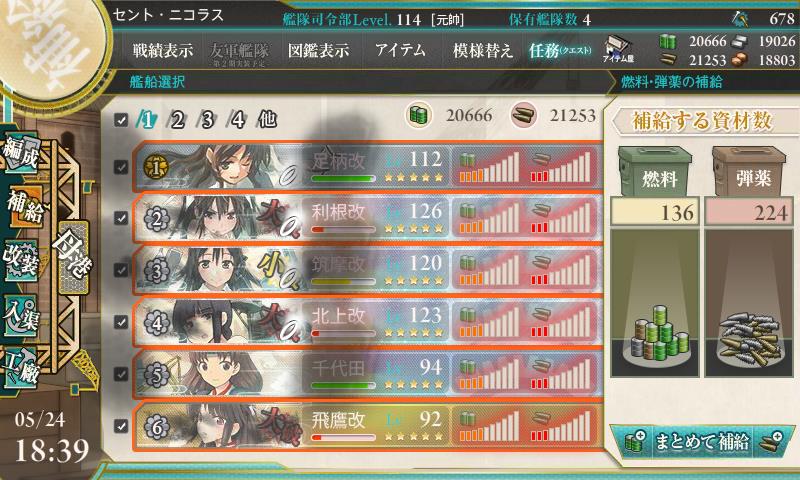Toggle the checkbox beside 千代田
This screenshot has width=800, height=480.
(121, 374)
